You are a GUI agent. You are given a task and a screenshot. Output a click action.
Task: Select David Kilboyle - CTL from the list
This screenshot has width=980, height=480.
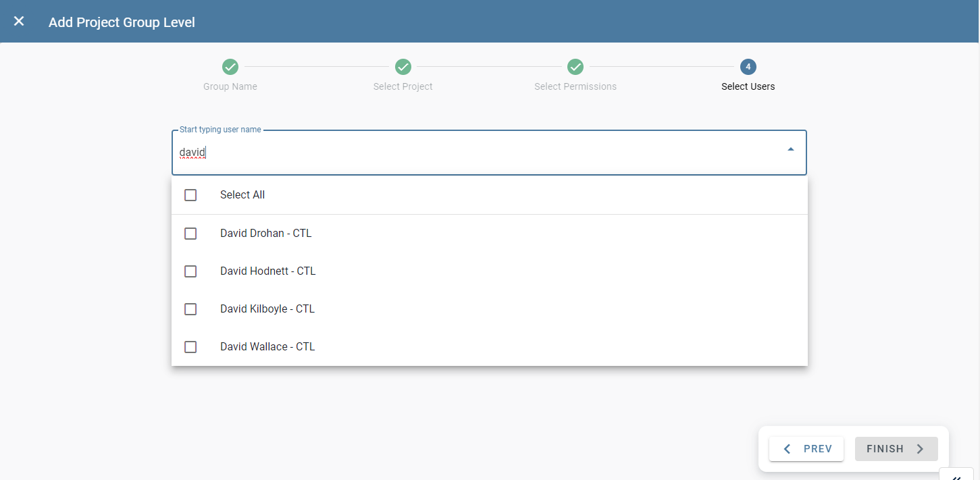tap(267, 309)
